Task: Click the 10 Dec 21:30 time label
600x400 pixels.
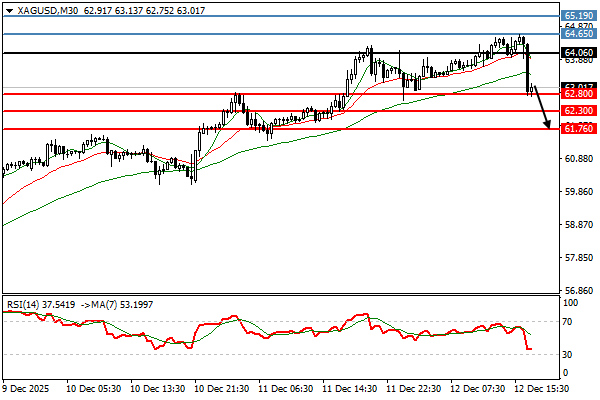Action: [222, 386]
